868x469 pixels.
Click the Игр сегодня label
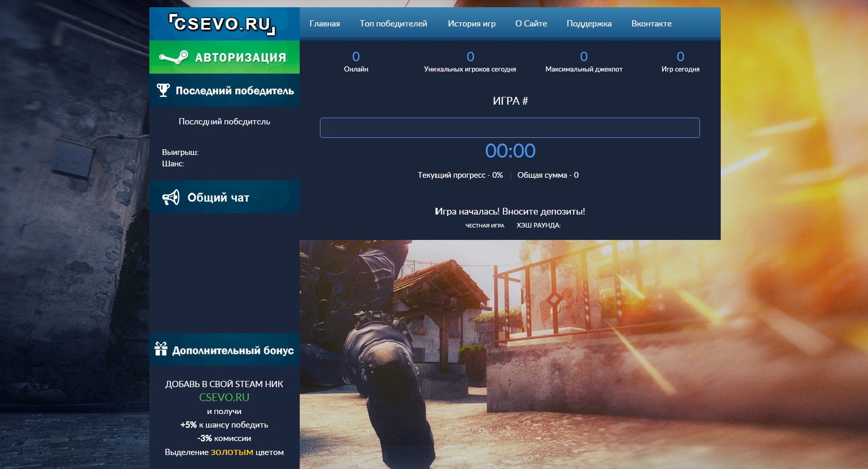(x=680, y=69)
